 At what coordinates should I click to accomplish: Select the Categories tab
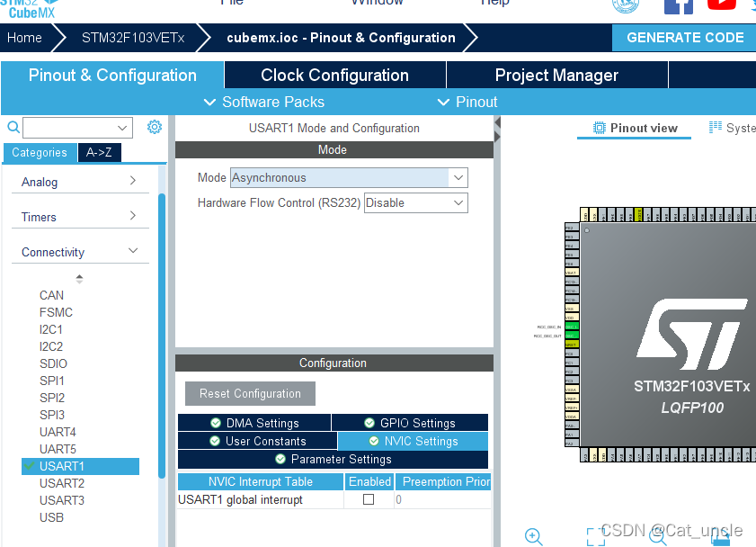(x=40, y=152)
